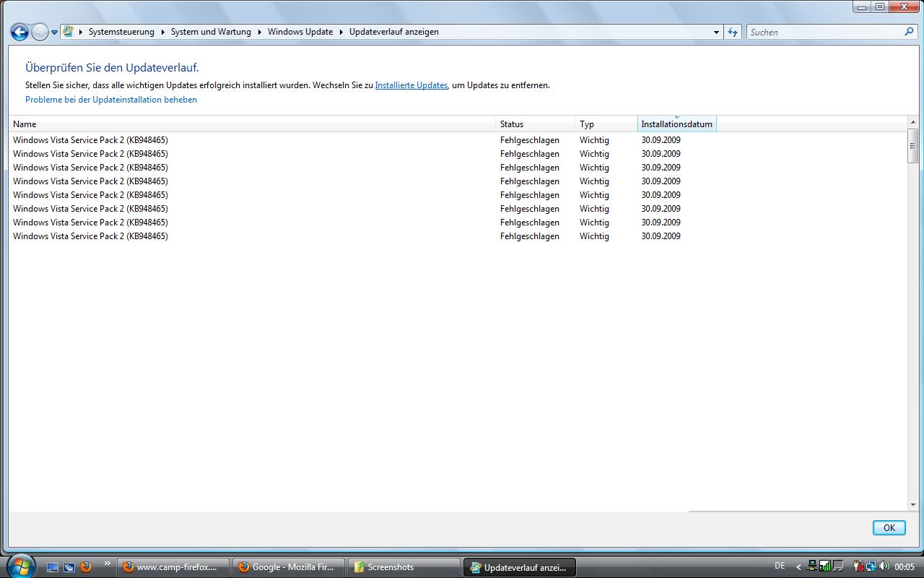924x578 pixels.
Task: Open the Installierte Updates link
Action: 411,85
